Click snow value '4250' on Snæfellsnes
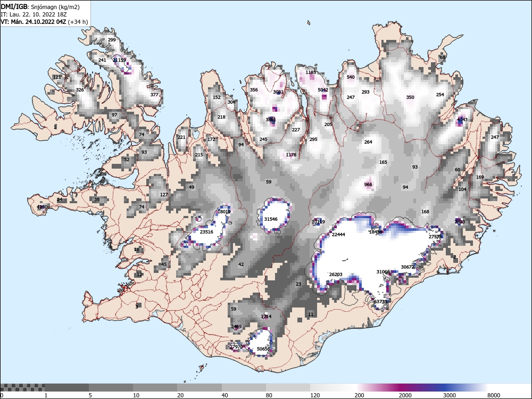The height and width of the screenshot is (399, 532). [42, 207]
